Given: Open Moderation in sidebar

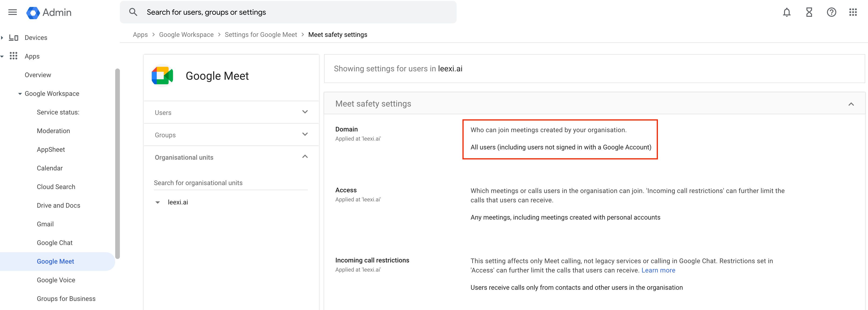Looking at the screenshot, I should coord(53,131).
